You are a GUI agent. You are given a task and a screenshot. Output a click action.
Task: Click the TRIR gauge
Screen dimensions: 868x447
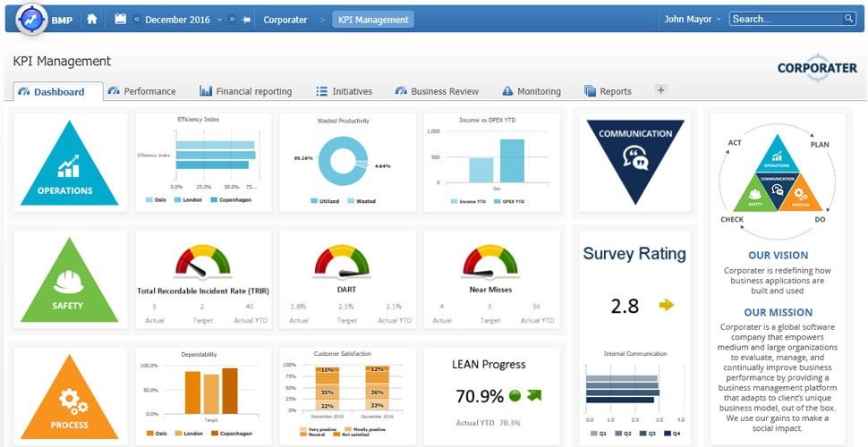tap(202, 262)
